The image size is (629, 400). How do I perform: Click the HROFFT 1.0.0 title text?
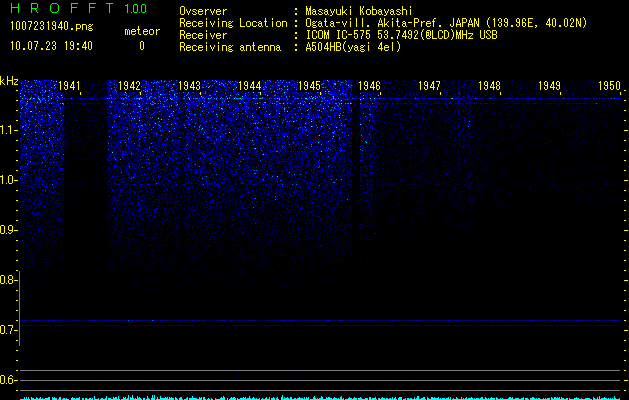coord(78,8)
